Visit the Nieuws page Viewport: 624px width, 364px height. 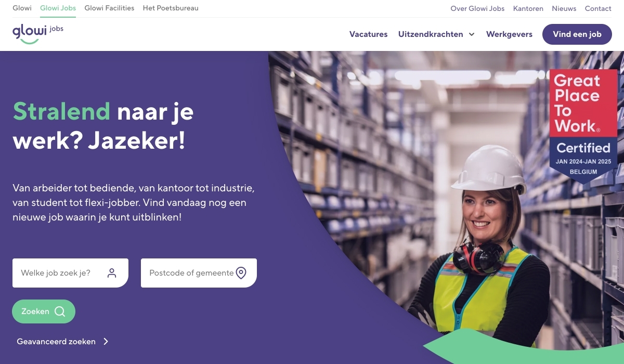564,8
